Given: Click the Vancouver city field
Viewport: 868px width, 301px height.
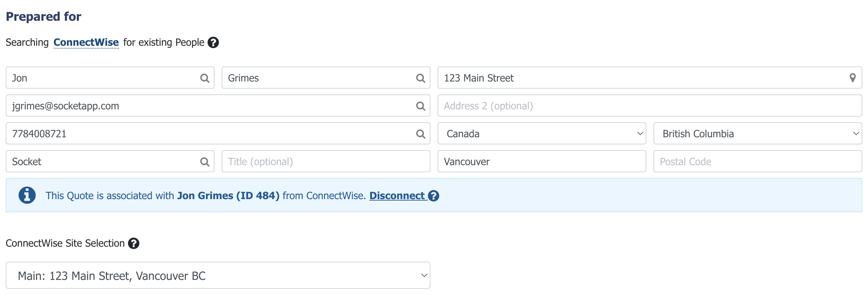Looking at the screenshot, I should coord(542,162).
